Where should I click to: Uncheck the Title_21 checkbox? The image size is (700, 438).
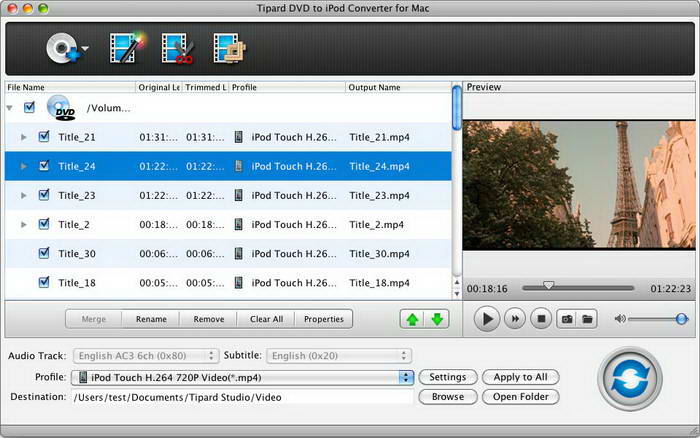tap(44, 137)
